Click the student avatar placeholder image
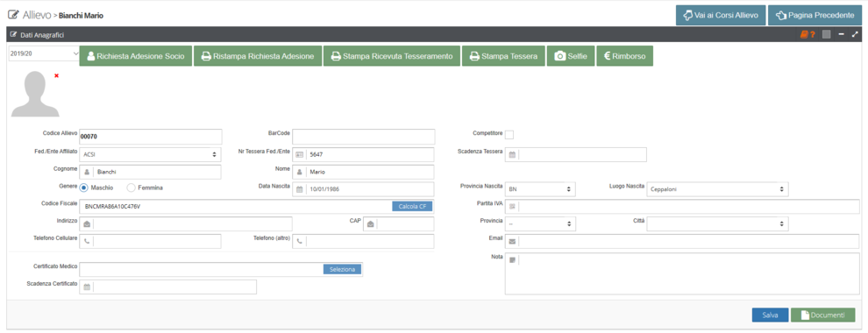The image size is (868, 333). [x=35, y=94]
